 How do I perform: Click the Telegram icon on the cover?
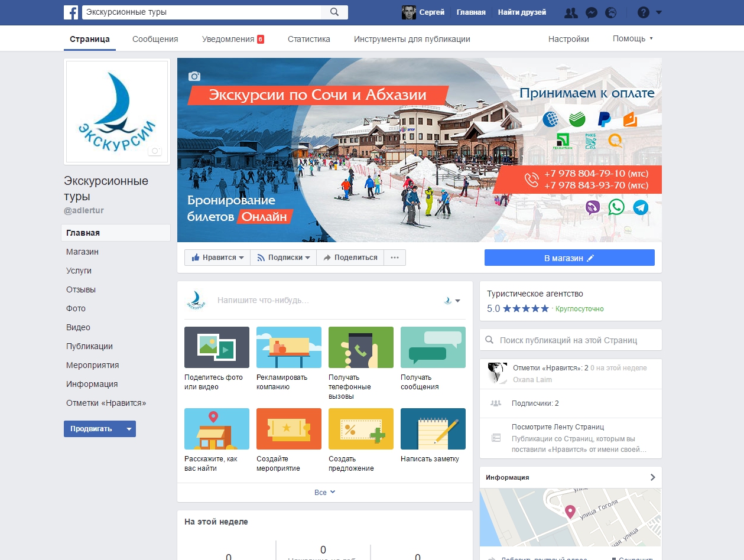641,207
